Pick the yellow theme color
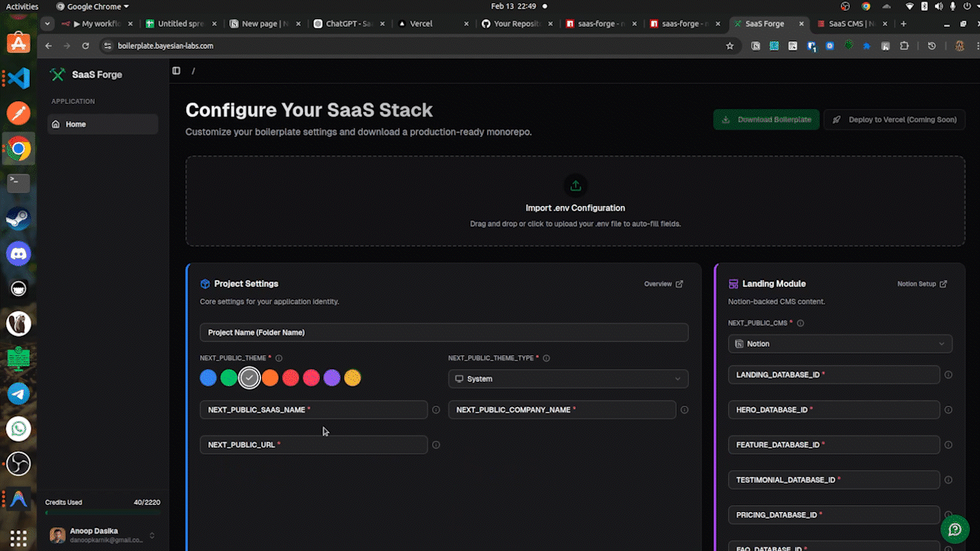The height and width of the screenshot is (551, 980). click(352, 378)
